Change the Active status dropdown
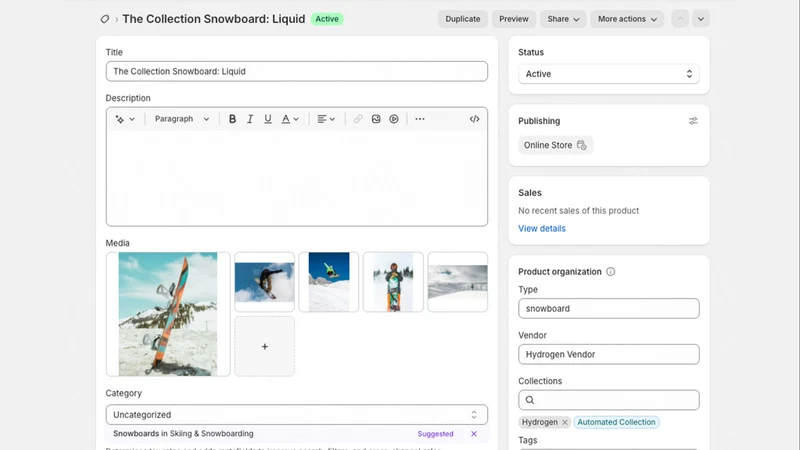The width and height of the screenshot is (800, 450). [x=609, y=74]
